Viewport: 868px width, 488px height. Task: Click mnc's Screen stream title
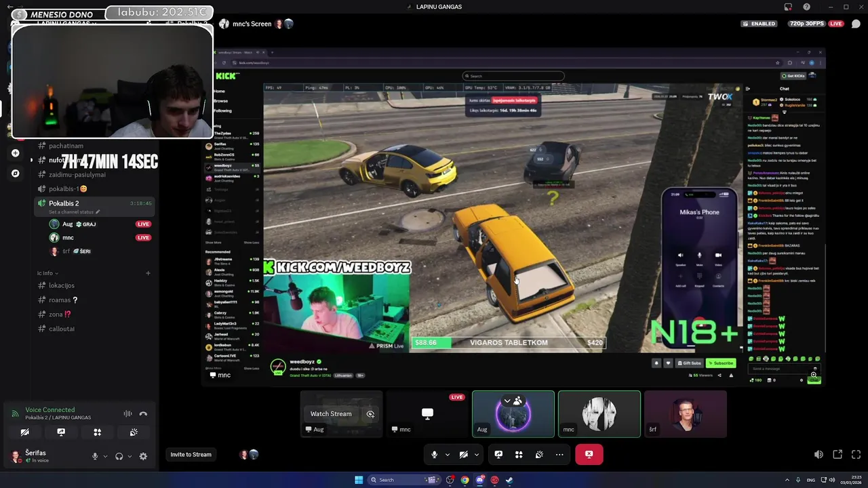pos(252,24)
